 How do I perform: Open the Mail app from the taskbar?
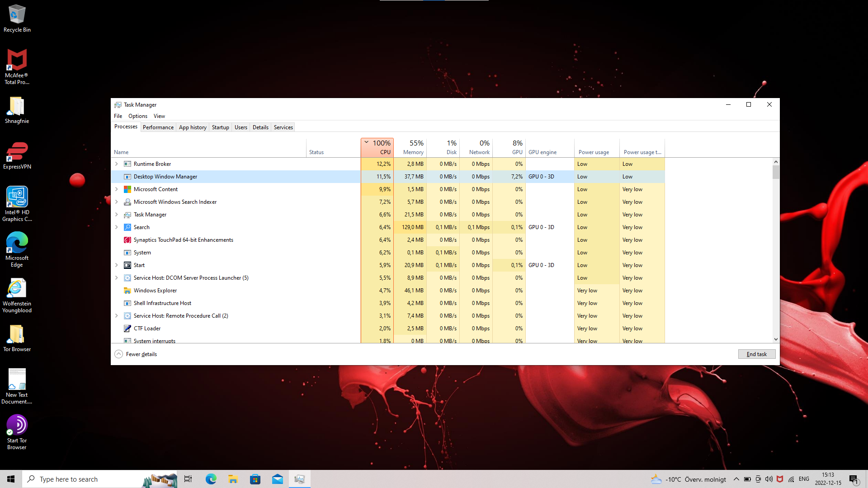click(277, 479)
